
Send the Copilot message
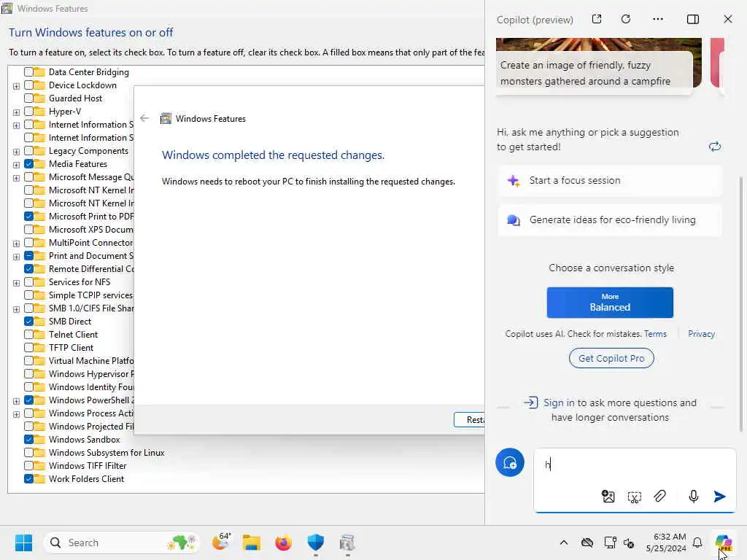click(719, 497)
